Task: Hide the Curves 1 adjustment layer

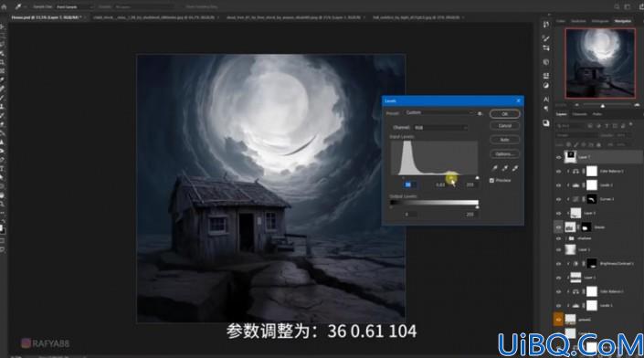Action: tap(558, 199)
